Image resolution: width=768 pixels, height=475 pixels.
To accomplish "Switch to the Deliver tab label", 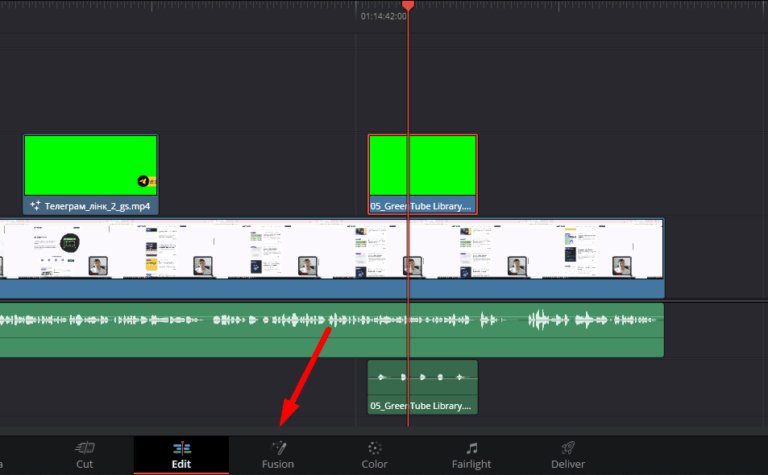I will (568, 464).
